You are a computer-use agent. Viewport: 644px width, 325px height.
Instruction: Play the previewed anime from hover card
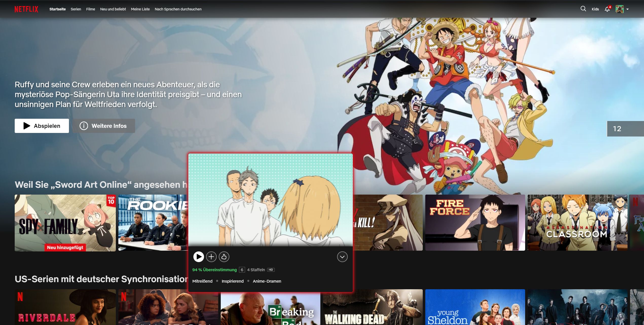tap(198, 257)
